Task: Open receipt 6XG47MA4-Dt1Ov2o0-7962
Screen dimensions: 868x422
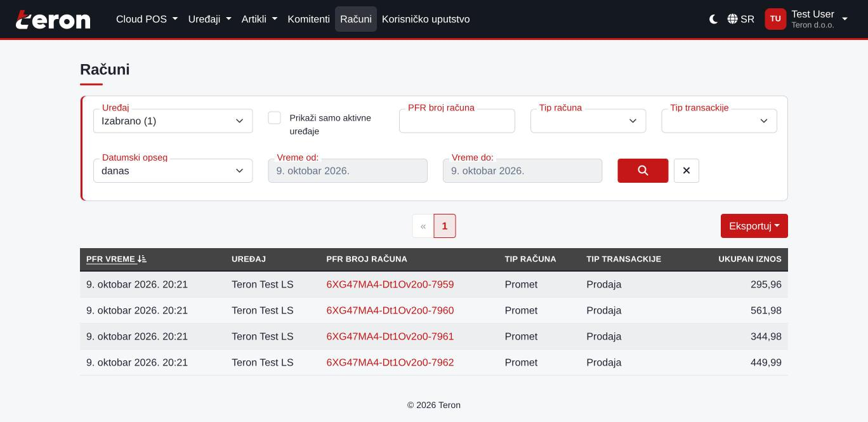Action: pyautogui.click(x=390, y=362)
